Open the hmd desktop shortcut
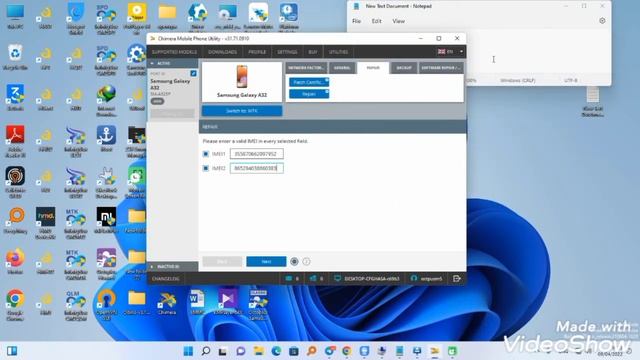This screenshot has height=360, width=640. pos(45,222)
